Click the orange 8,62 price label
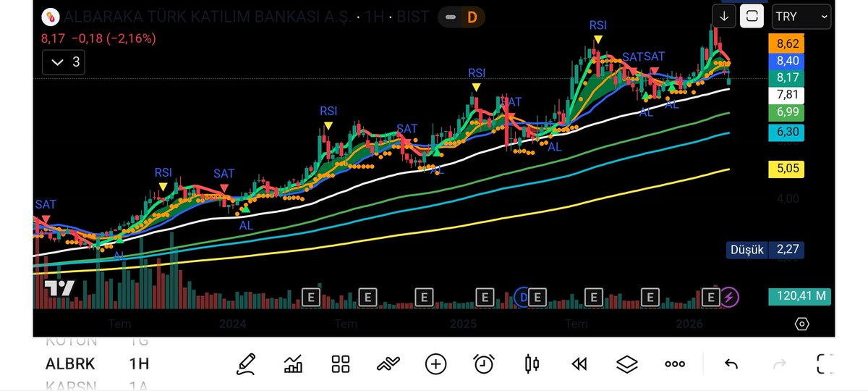The height and width of the screenshot is (391, 868). (x=787, y=43)
